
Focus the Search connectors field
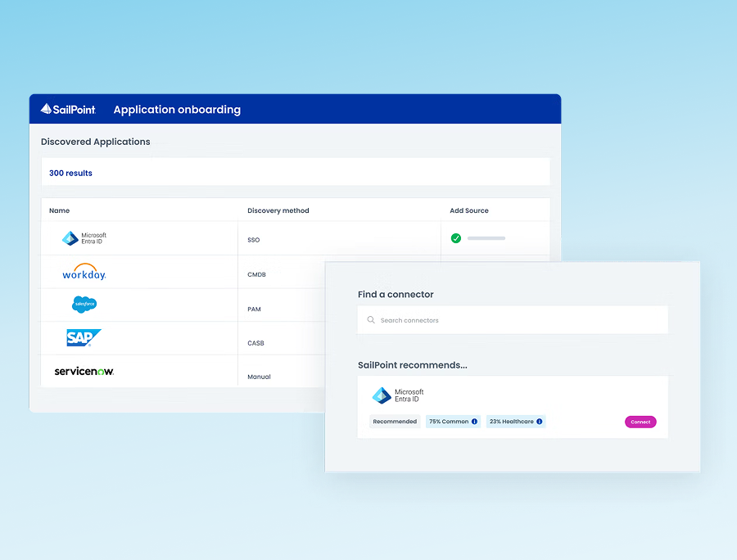(513, 320)
